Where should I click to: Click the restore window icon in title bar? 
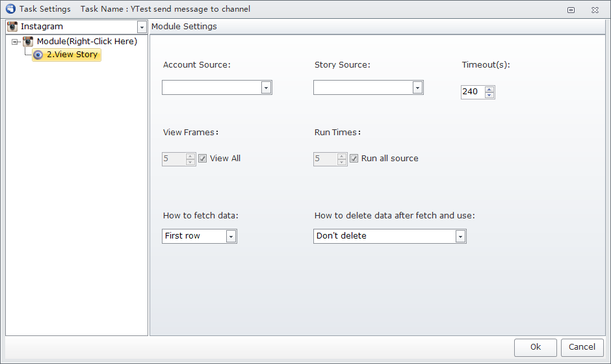[571, 10]
